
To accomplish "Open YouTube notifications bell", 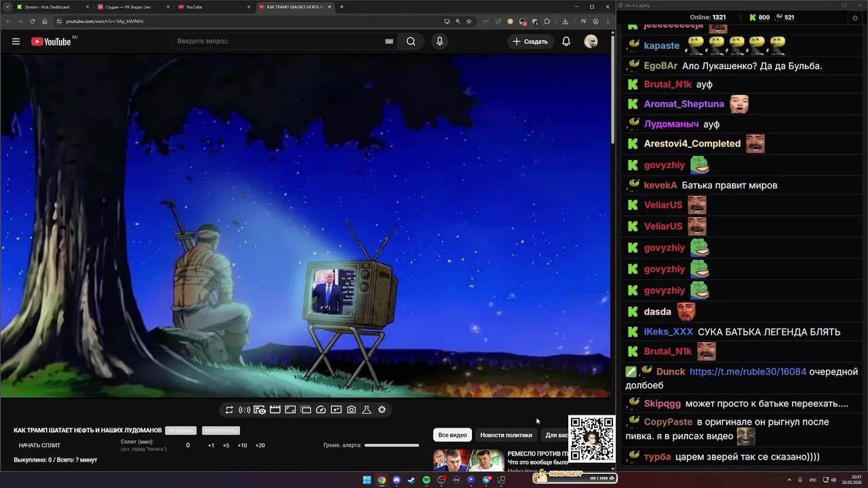I will (x=566, y=41).
